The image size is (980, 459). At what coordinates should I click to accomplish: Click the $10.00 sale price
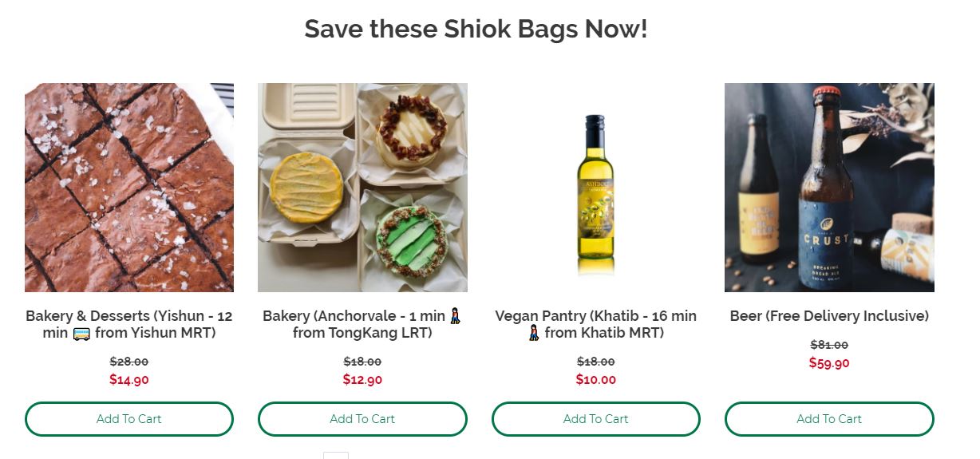595,380
